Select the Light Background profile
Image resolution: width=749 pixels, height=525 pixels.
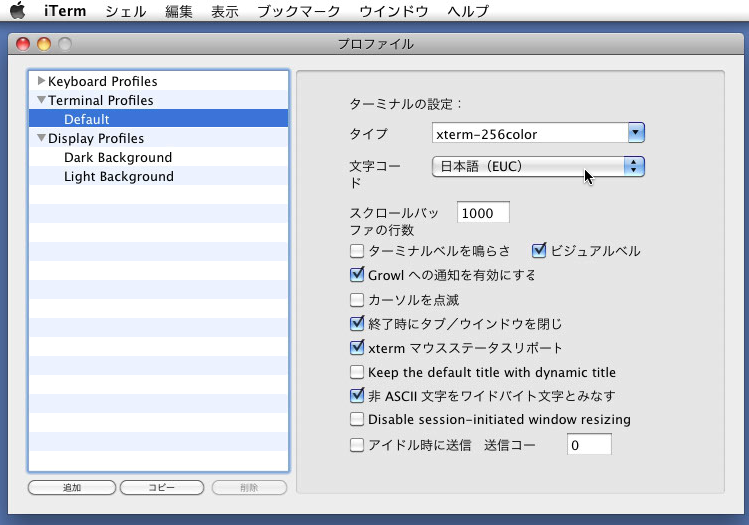159,176
